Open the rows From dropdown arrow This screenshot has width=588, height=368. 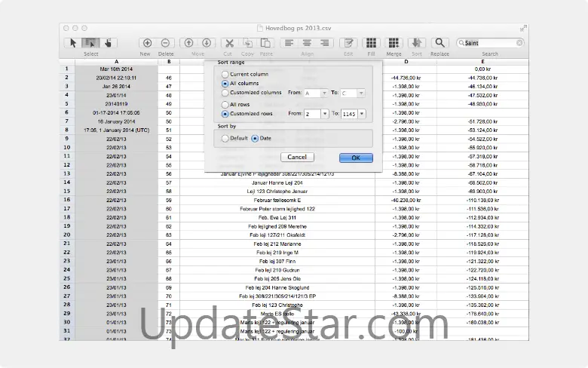coord(325,114)
